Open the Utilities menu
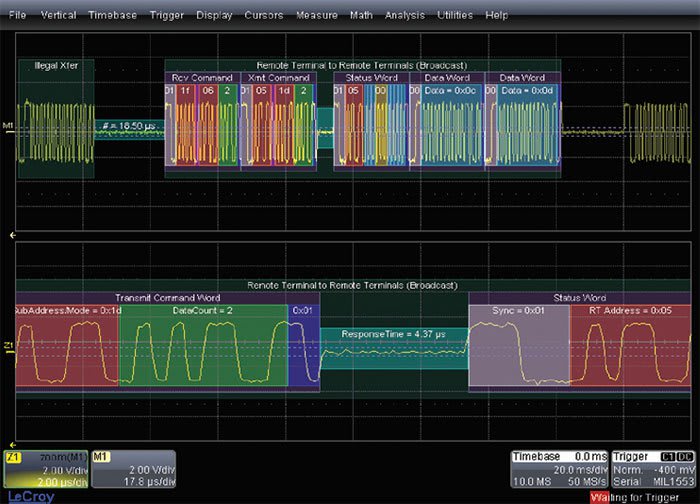 [454, 16]
